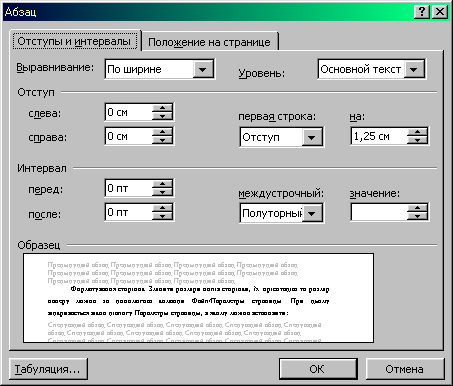Increase the слева indent value
This screenshot has width=453, height=386.
pos(162,108)
